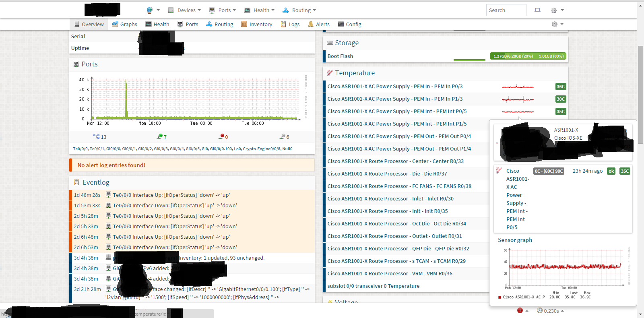644x318 pixels.
Task: Click the red alert icon in footer
Action: [520, 310]
